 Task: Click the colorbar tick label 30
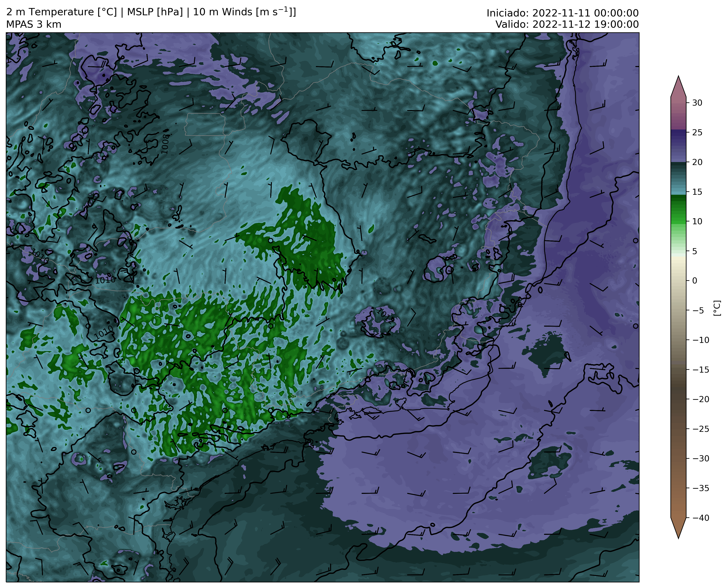tap(697, 103)
